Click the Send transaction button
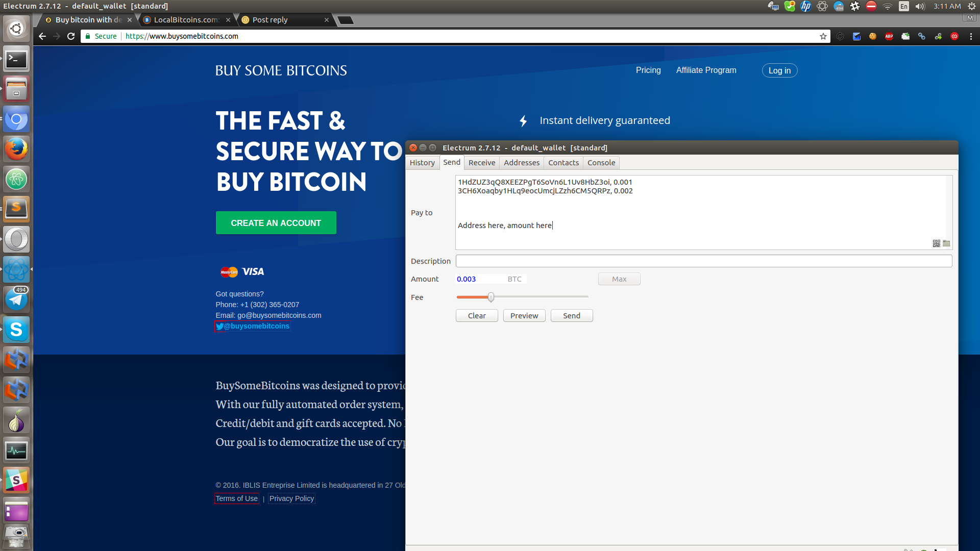The width and height of the screenshot is (980, 551). pyautogui.click(x=572, y=316)
